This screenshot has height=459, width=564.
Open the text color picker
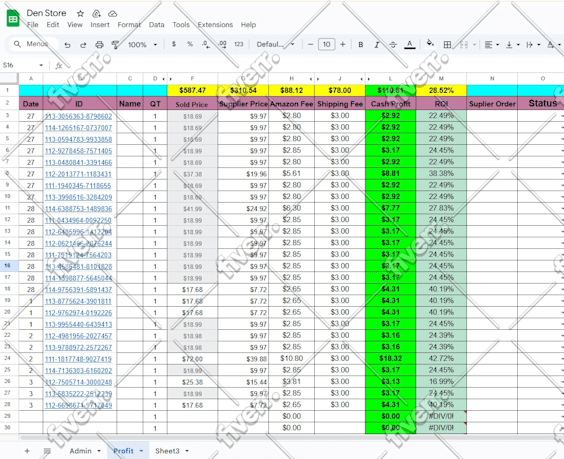click(x=409, y=45)
